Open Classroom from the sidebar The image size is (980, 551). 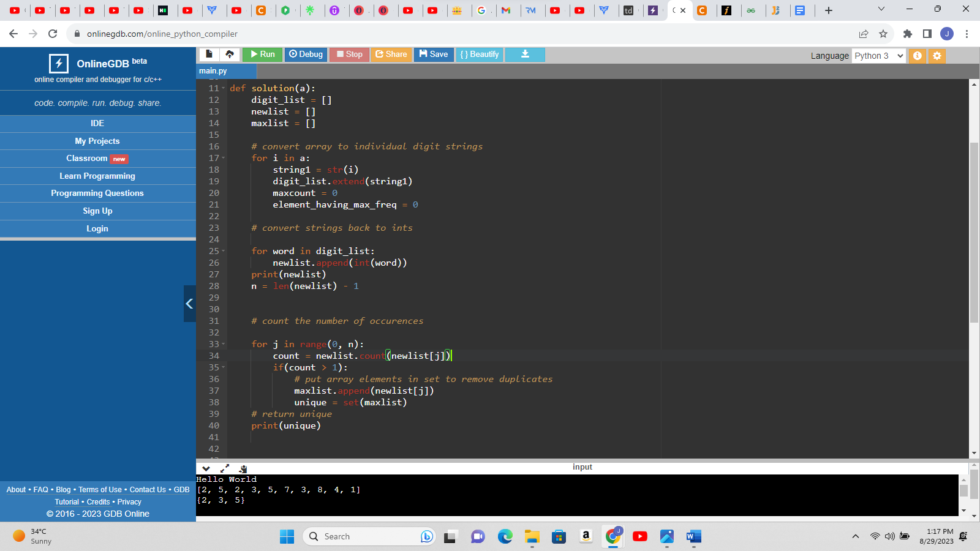97,159
